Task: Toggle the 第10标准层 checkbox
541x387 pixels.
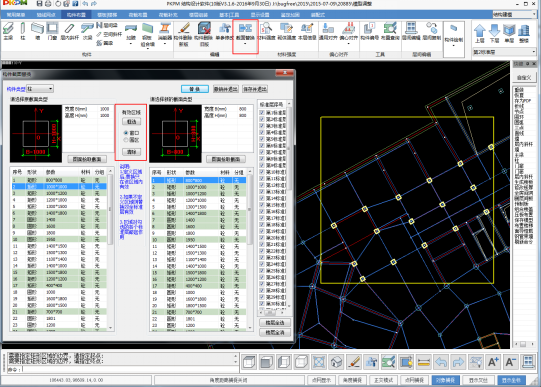Action: point(262,172)
